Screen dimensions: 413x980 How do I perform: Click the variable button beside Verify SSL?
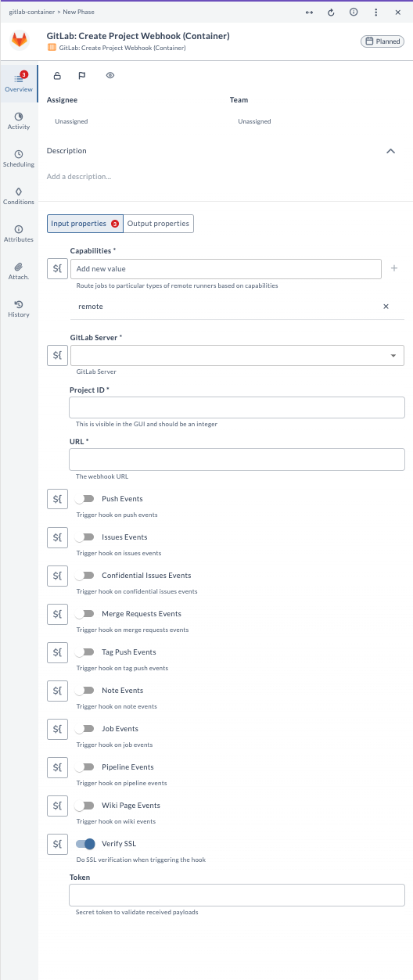[x=57, y=844]
